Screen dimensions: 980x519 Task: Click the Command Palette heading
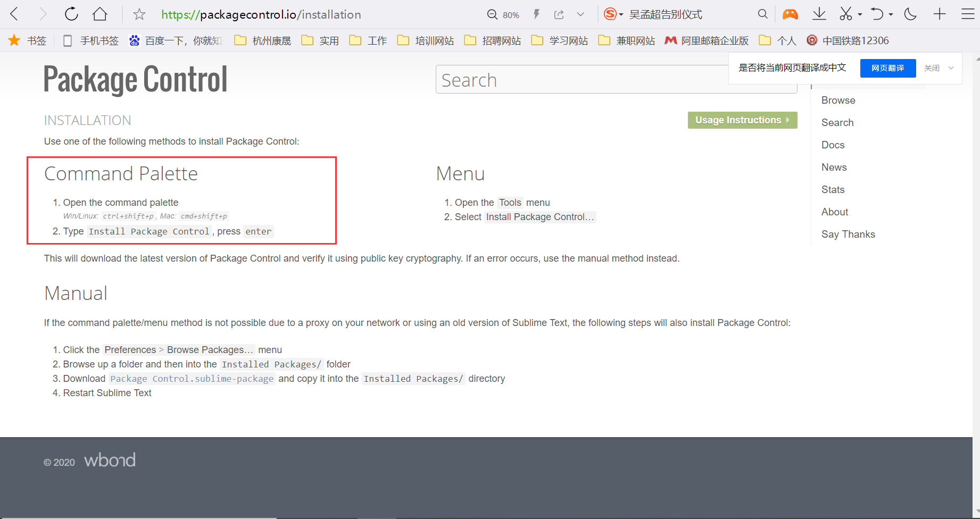point(121,174)
